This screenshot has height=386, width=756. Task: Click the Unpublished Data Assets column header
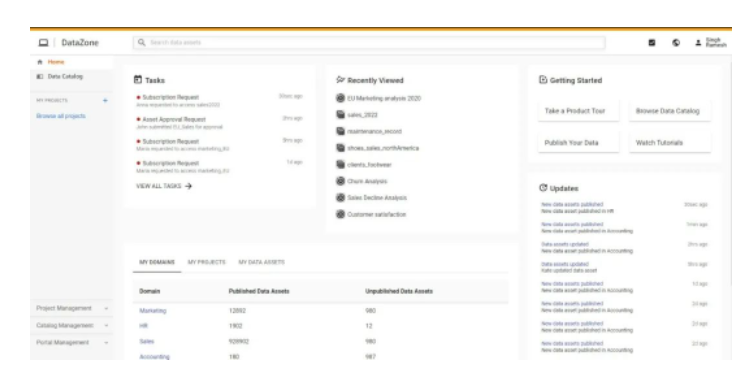399,291
